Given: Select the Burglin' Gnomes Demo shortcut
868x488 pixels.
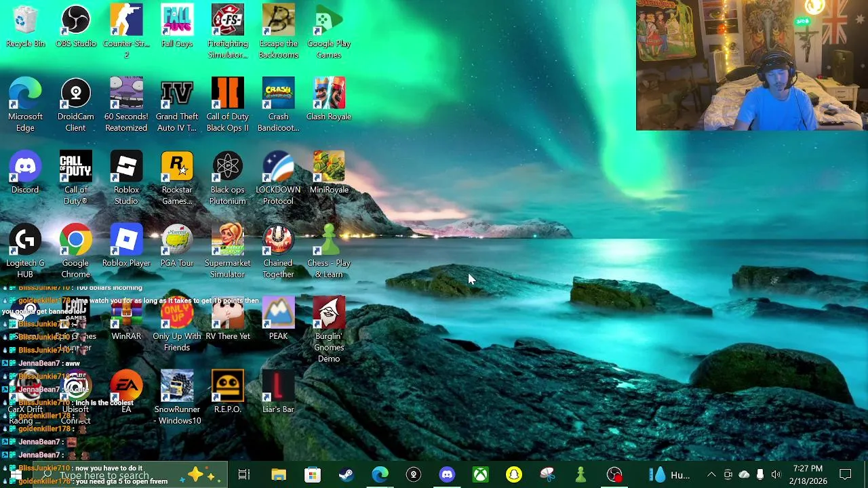Looking at the screenshot, I should click(x=329, y=330).
